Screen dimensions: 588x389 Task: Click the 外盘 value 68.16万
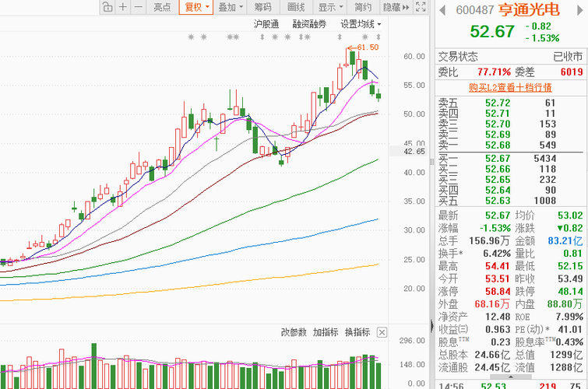coord(492,304)
